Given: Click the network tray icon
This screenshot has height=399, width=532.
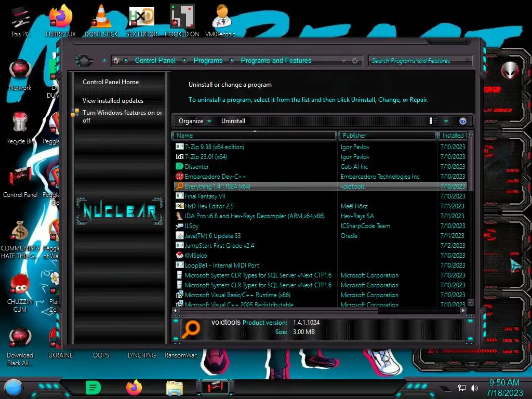Looking at the screenshot, I should [x=461, y=388].
